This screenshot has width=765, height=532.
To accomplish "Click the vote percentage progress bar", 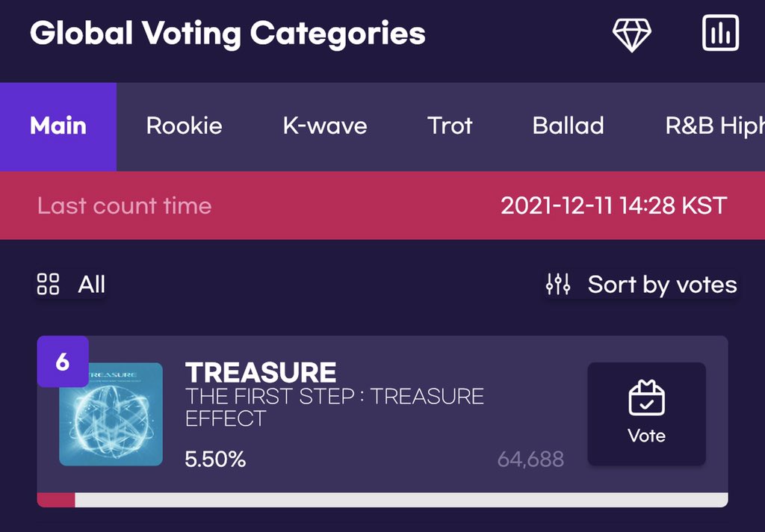I will pos(382,500).
